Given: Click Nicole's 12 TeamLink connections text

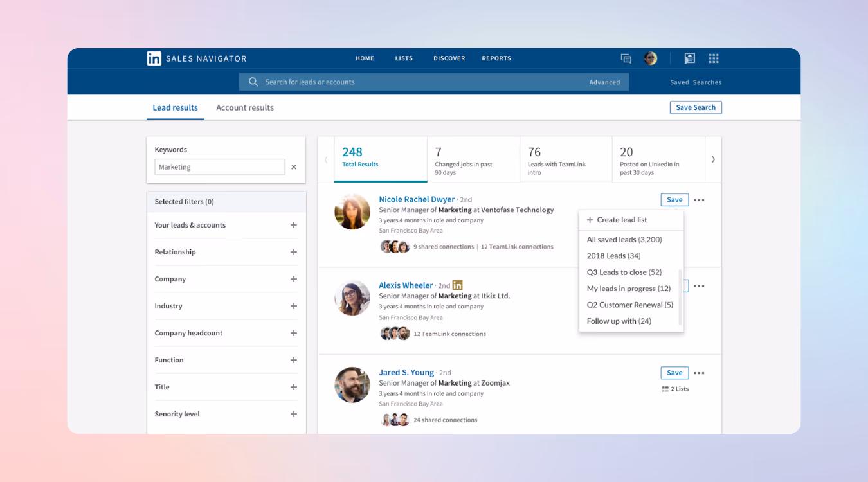Looking at the screenshot, I should tap(517, 247).
